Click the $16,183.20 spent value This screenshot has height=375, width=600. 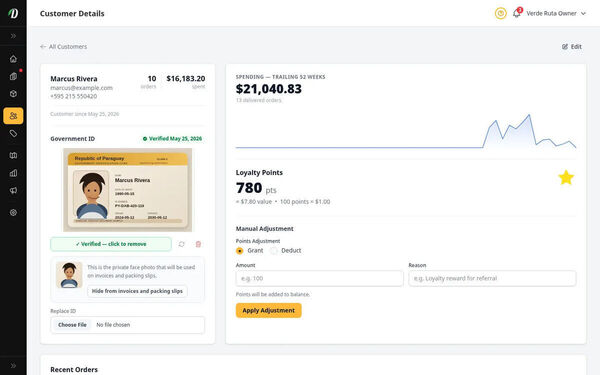click(x=186, y=78)
